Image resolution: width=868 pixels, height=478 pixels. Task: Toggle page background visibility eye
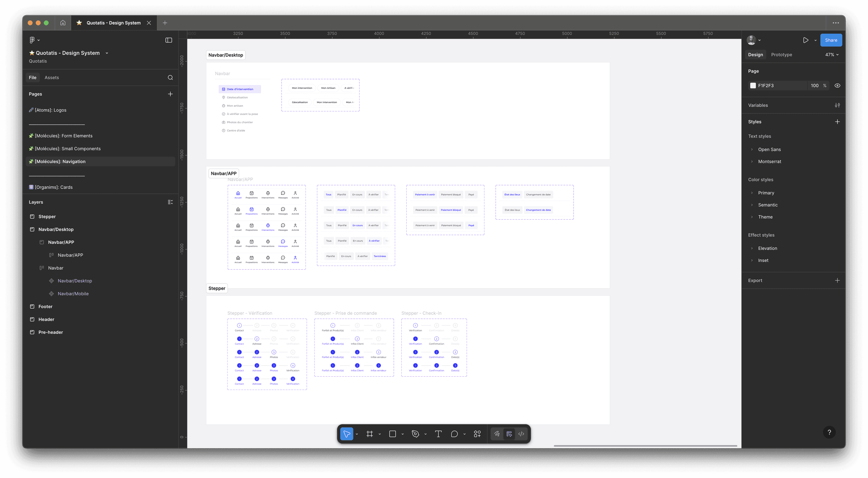[x=837, y=85]
